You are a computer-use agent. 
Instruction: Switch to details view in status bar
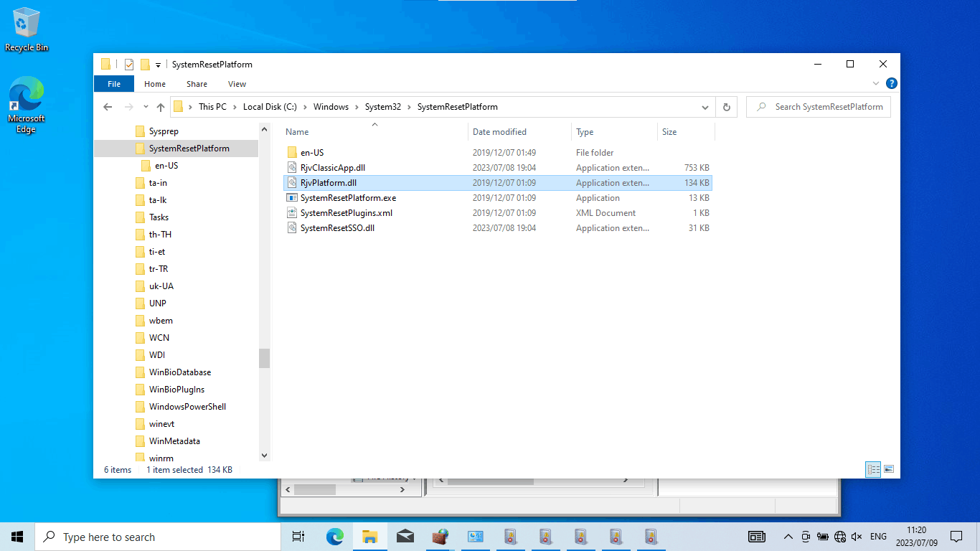coord(873,469)
